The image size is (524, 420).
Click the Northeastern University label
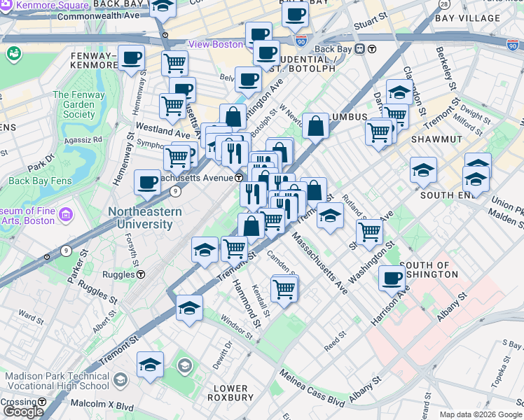click(145, 218)
